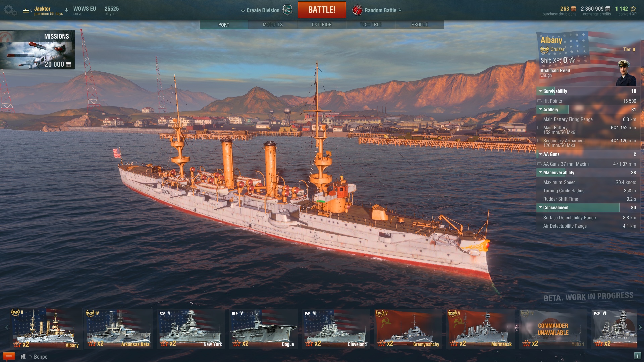Click the doubloons coin icon
This screenshot has width=644, height=362.
(573, 9)
